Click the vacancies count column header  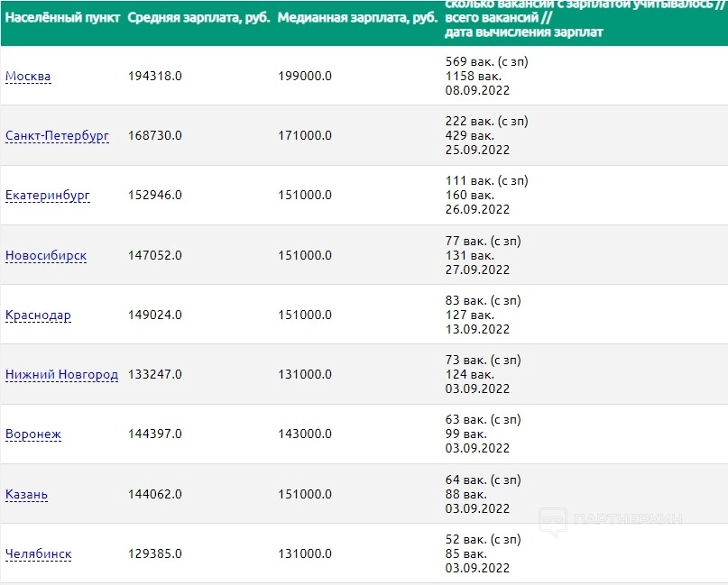tap(577, 18)
